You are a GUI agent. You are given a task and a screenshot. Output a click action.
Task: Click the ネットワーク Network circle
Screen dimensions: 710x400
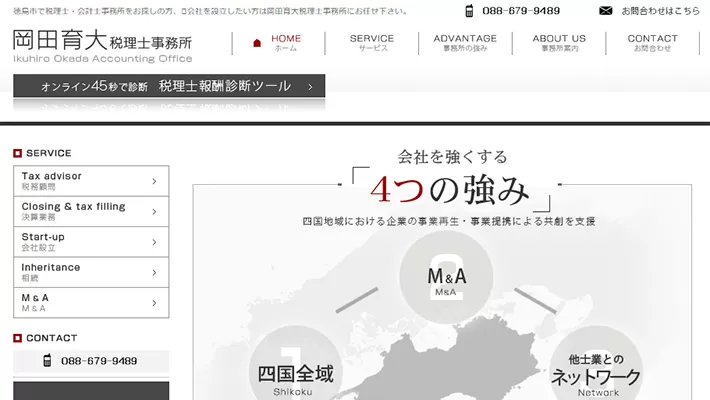pos(597,372)
